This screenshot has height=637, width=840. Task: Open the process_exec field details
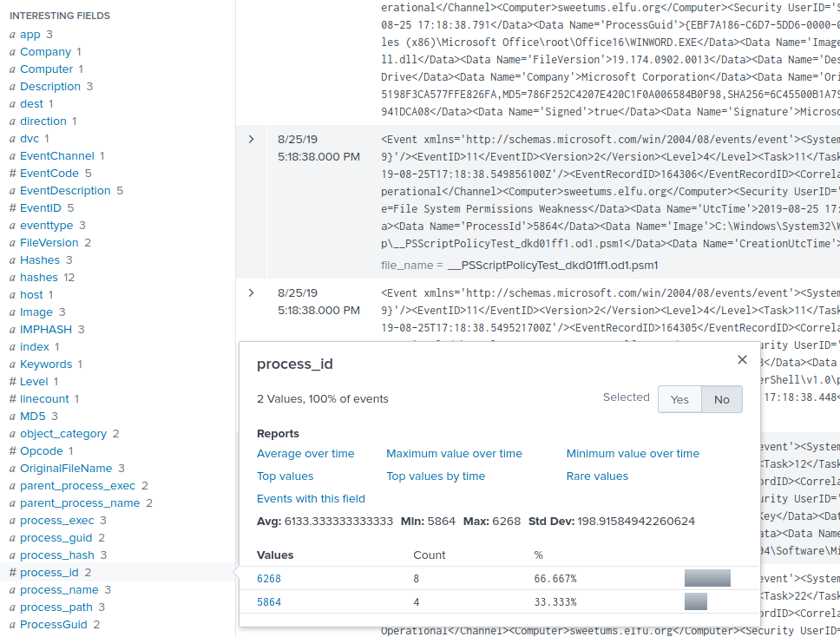[56, 520]
